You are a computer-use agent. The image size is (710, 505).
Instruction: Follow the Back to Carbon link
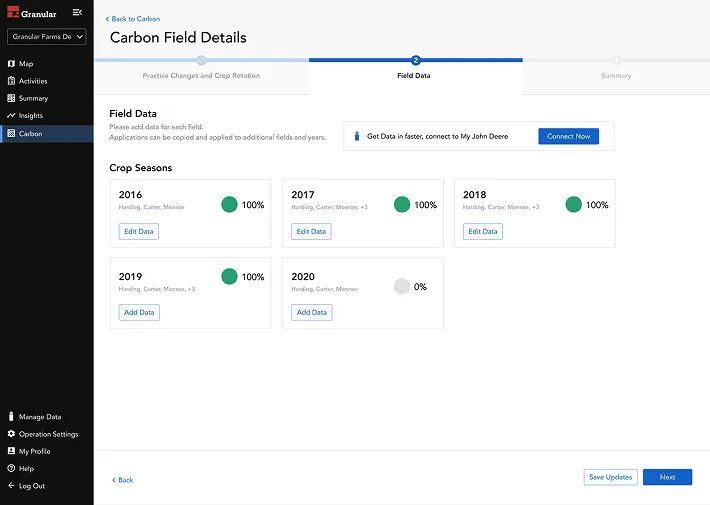(x=133, y=19)
